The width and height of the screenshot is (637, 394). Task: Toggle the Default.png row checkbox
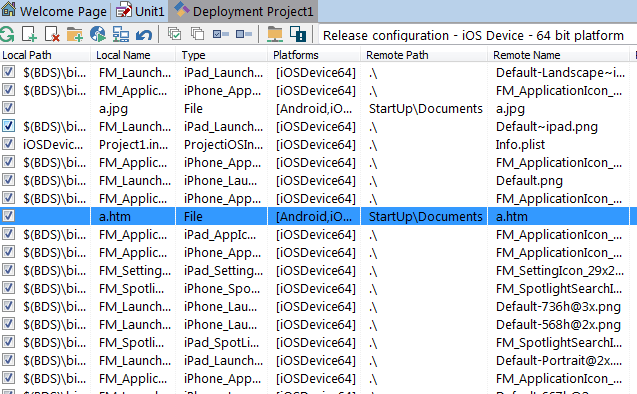(x=8, y=180)
